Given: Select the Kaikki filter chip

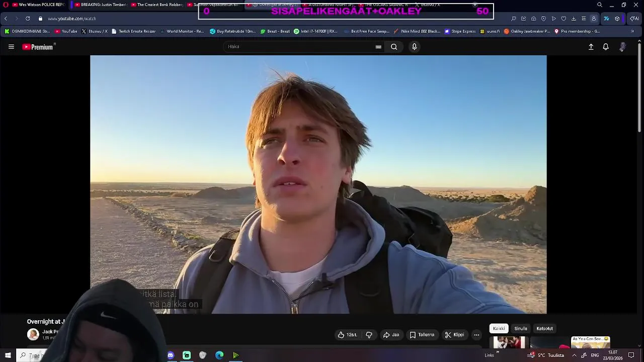Looking at the screenshot, I should pyautogui.click(x=499, y=328).
